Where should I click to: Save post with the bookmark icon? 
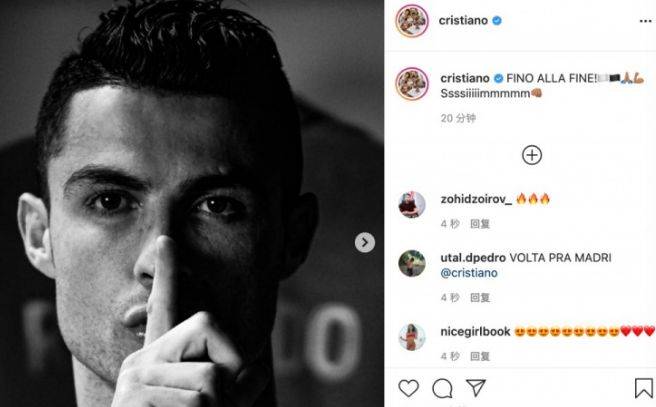pyautogui.click(x=644, y=388)
